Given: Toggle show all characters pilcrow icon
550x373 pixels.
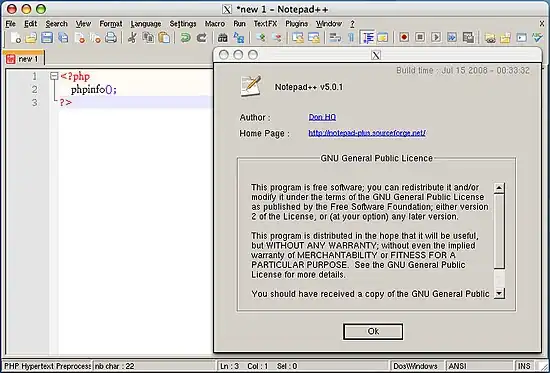Looking at the screenshot, I should click(x=351, y=37).
